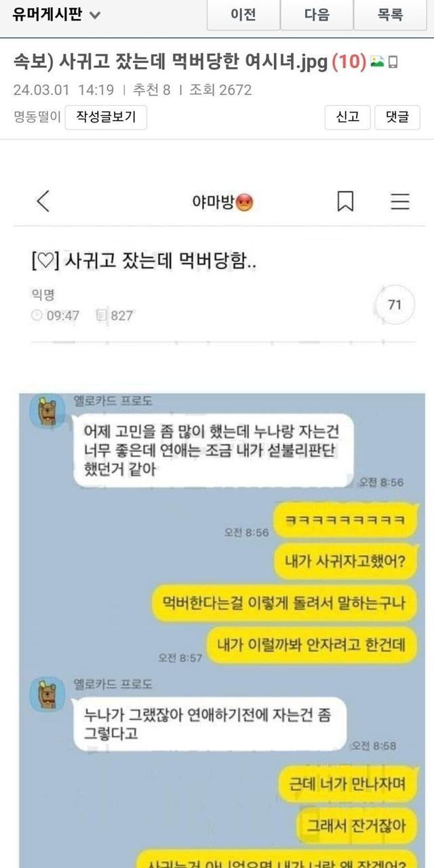Tap the back arrow in embedded screenshot
The width and height of the screenshot is (434, 868).
(x=43, y=201)
